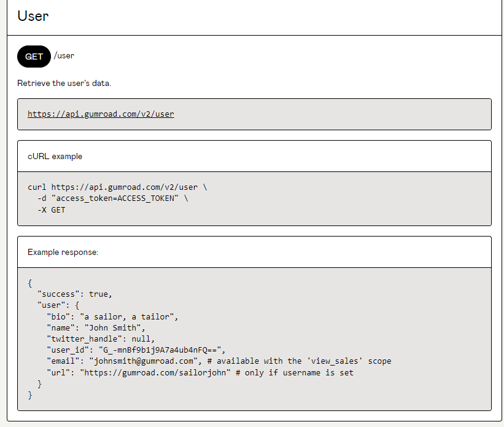Click the "bio": "a sailor, a tailor" line

(x=112, y=317)
